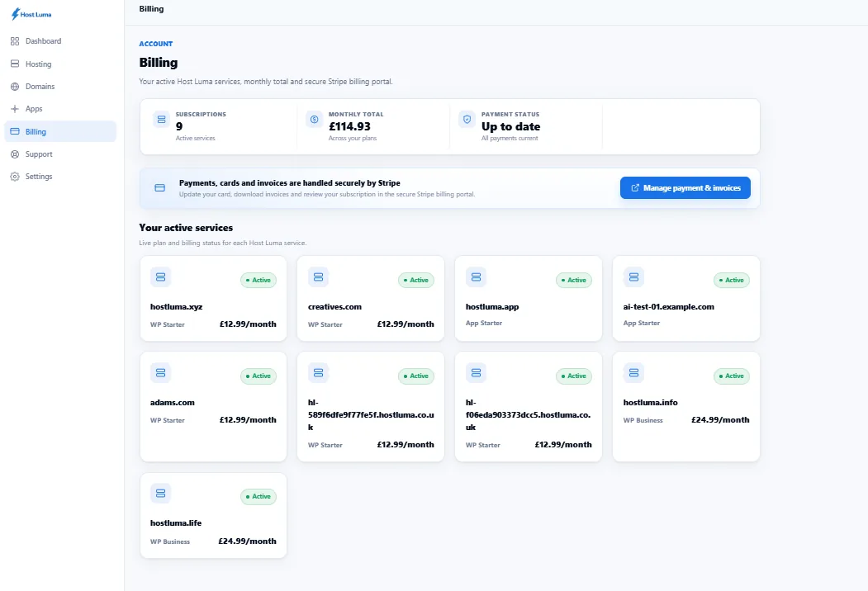
Task: Click the external link icon on Manage payment button
Action: (x=635, y=188)
